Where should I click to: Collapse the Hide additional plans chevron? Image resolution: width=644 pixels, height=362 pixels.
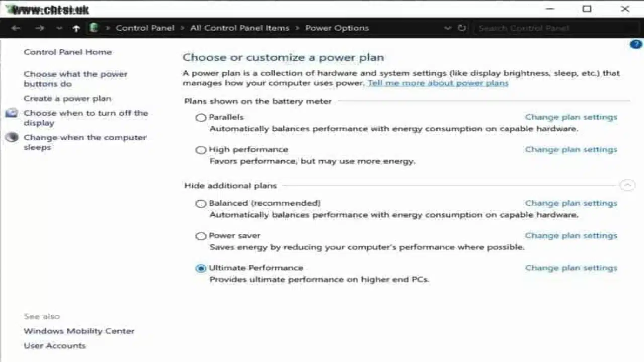coord(627,186)
